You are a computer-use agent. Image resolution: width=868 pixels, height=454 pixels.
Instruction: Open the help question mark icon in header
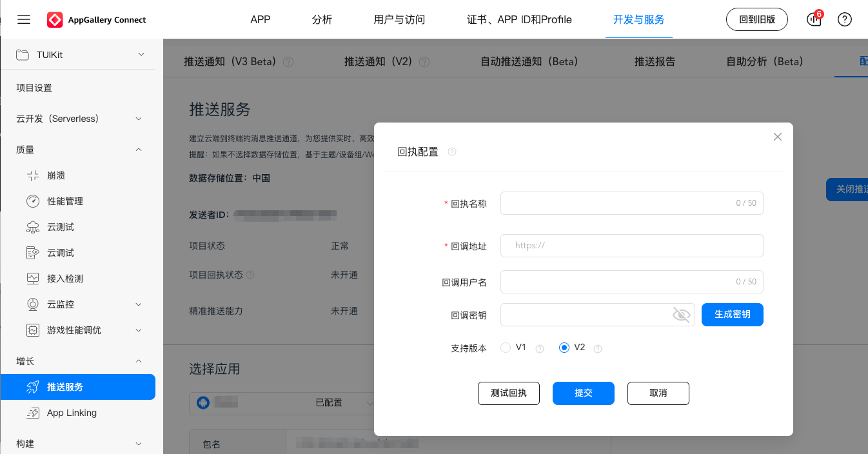[845, 19]
